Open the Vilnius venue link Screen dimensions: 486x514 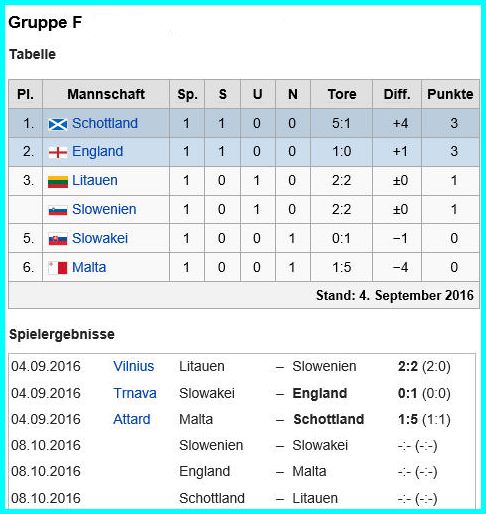click(133, 366)
